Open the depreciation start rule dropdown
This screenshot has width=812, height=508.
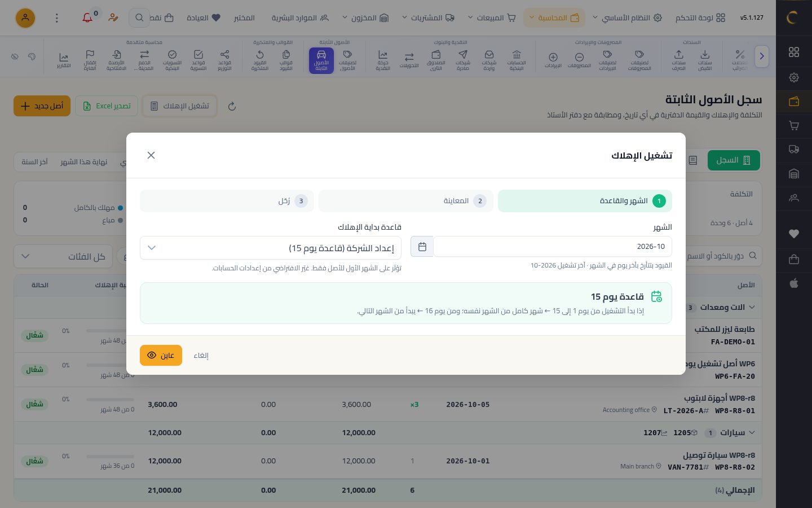[271, 248]
